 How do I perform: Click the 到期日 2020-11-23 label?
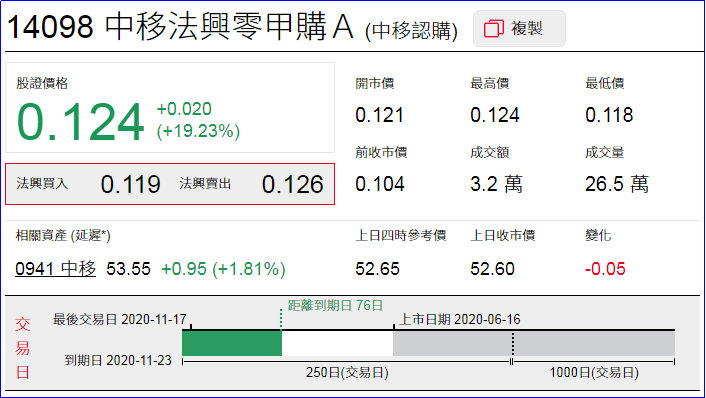[118, 360]
